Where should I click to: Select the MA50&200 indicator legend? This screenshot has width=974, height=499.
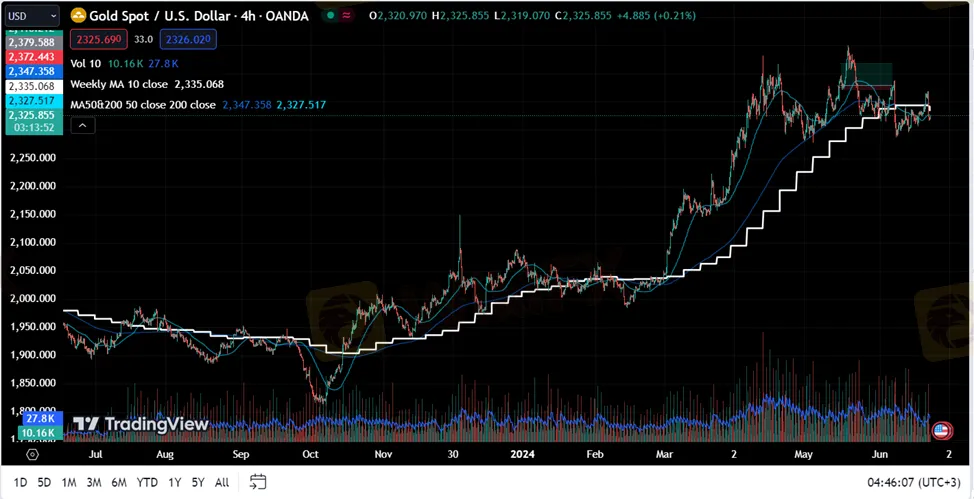click(x=143, y=105)
